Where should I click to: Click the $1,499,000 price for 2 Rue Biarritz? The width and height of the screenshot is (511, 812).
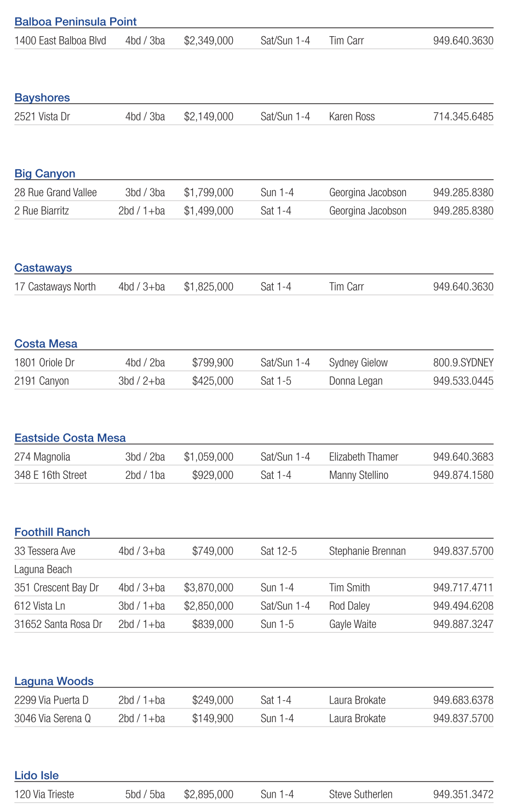click(x=209, y=211)
